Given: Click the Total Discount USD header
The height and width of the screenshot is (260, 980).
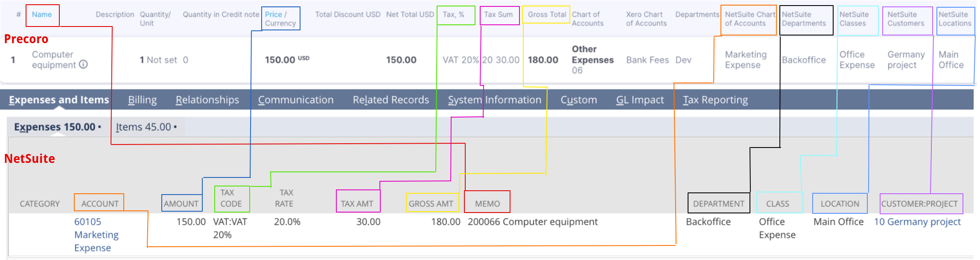Looking at the screenshot, I should pos(348,15).
